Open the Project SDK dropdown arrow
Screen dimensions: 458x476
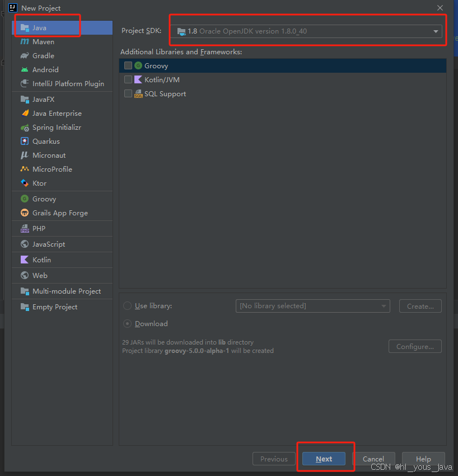(436, 31)
